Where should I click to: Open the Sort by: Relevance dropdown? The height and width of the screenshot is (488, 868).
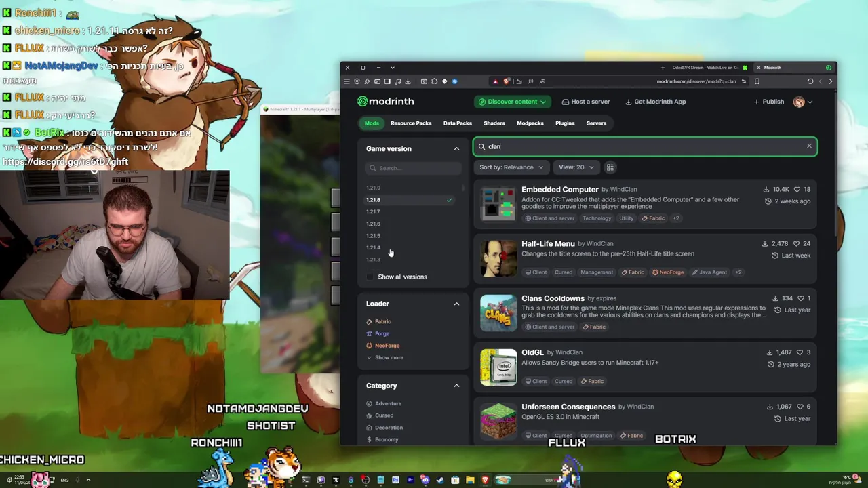(511, 167)
